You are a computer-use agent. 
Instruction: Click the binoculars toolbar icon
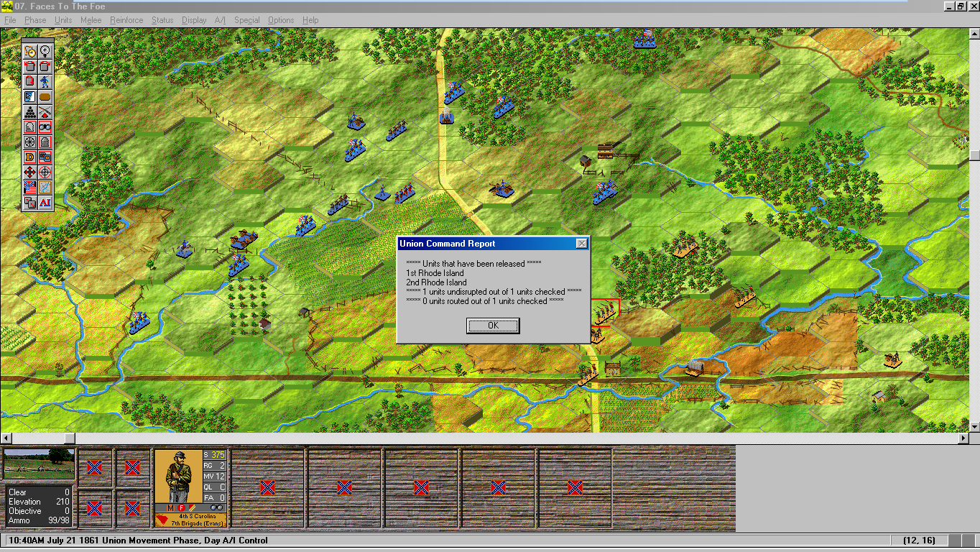[x=45, y=126]
